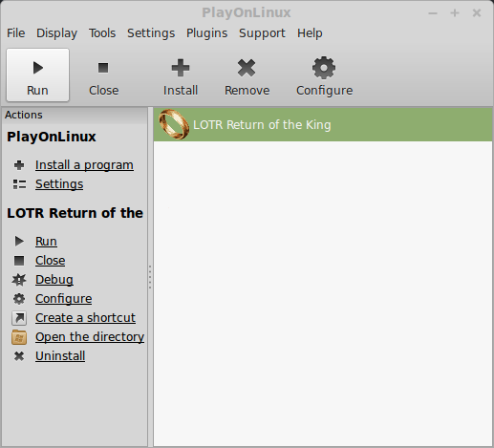494x448 pixels.
Task: Minimize the PlayOnLinux window
Action: click(x=433, y=13)
